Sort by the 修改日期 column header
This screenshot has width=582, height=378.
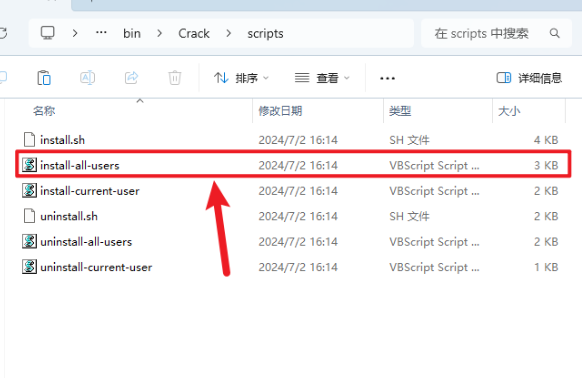pyautogui.click(x=280, y=111)
